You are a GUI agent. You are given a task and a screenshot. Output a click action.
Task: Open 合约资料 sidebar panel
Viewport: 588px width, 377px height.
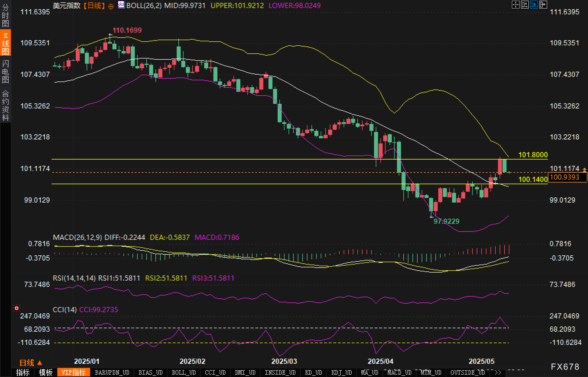tap(5, 105)
